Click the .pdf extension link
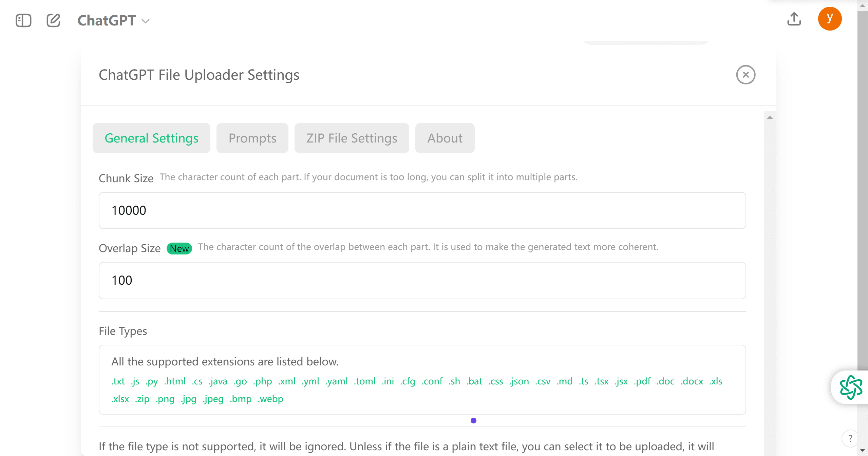The height and width of the screenshot is (456, 868). pos(642,381)
